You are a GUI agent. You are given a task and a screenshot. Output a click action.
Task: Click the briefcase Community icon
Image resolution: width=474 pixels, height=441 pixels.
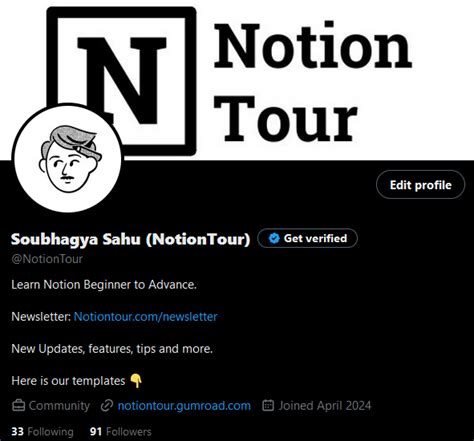tap(18, 406)
